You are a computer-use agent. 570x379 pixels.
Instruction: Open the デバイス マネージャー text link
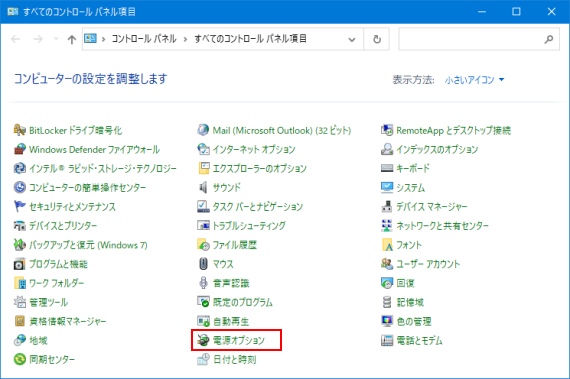click(x=431, y=206)
